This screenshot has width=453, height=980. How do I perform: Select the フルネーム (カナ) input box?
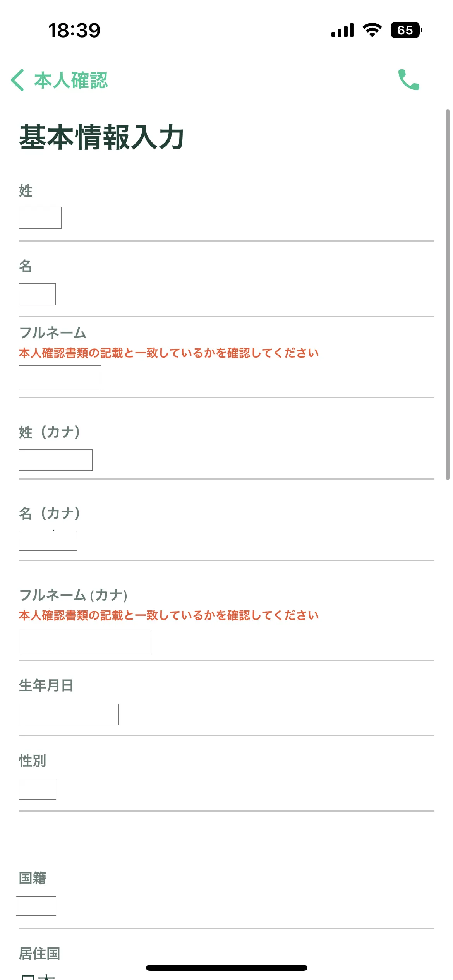click(x=84, y=642)
